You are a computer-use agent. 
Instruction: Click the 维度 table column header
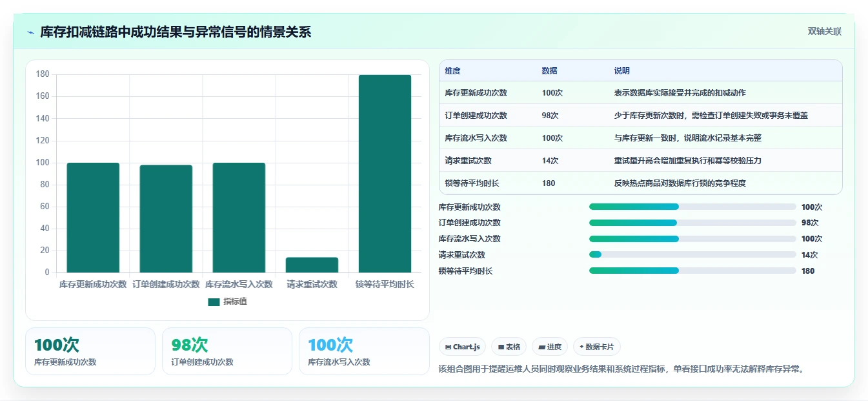453,71
